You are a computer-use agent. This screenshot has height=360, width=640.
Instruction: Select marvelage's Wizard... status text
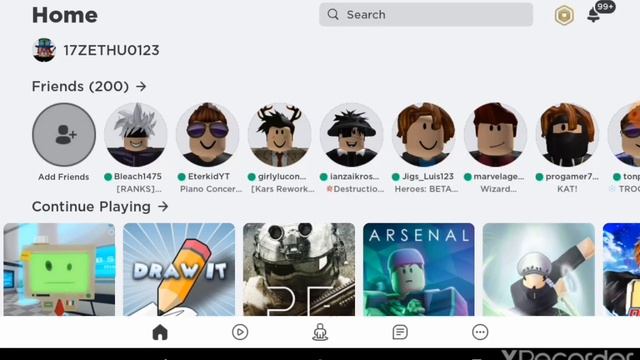pos(498,189)
